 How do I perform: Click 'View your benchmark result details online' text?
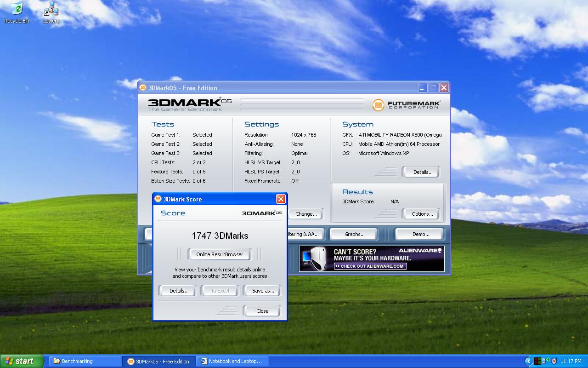coord(220,270)
